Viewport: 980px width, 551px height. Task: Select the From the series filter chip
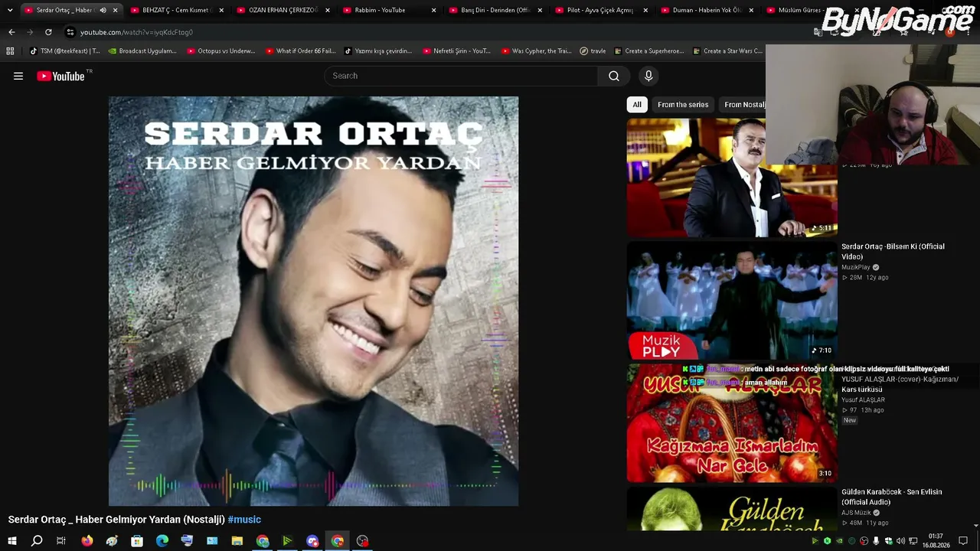(683, 105)
